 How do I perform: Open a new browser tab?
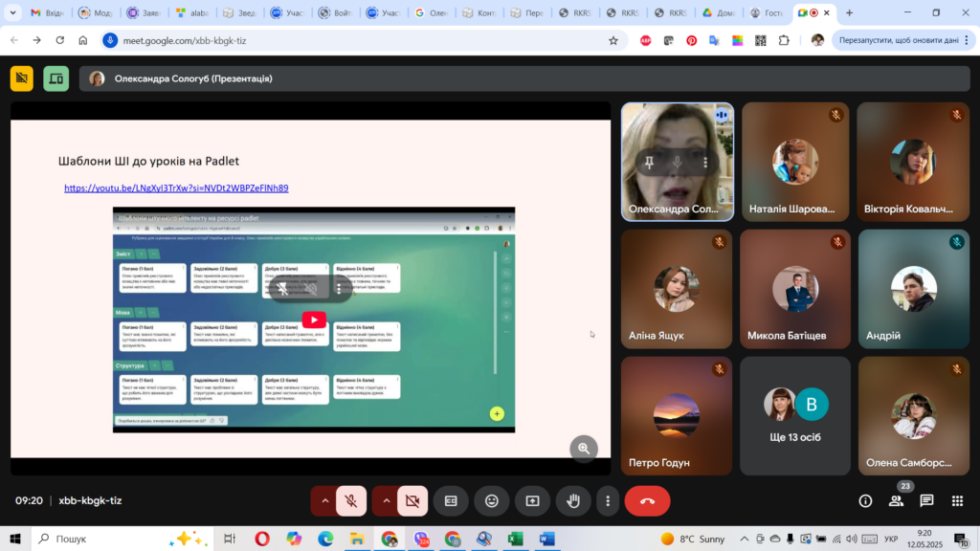coord(850,12)
